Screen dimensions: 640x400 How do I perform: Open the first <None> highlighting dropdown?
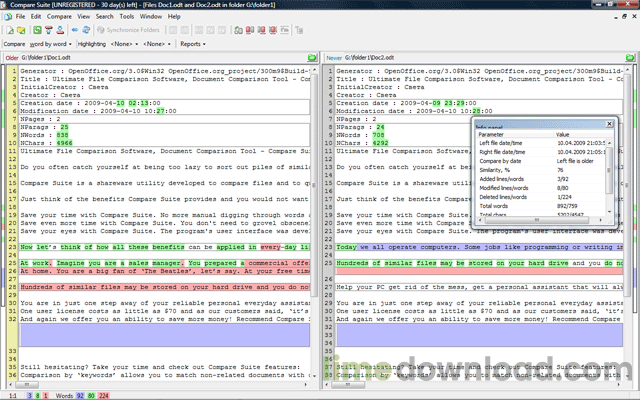point(124,44)
